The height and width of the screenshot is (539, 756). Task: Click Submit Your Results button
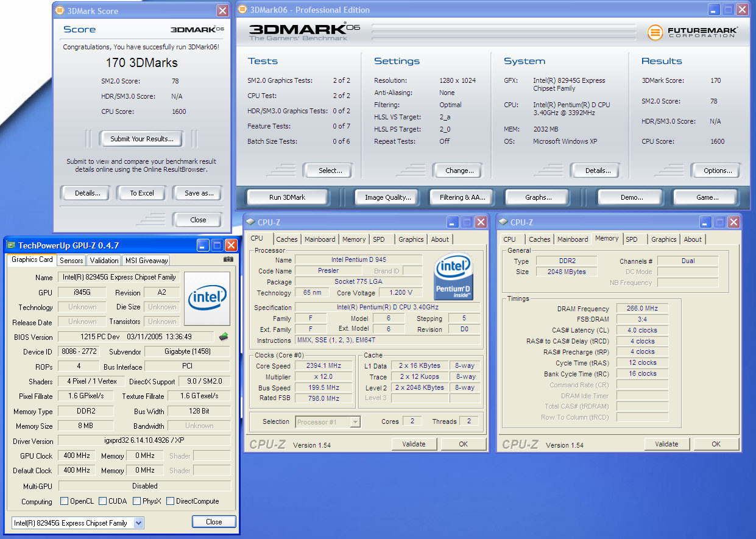(142, 139)
